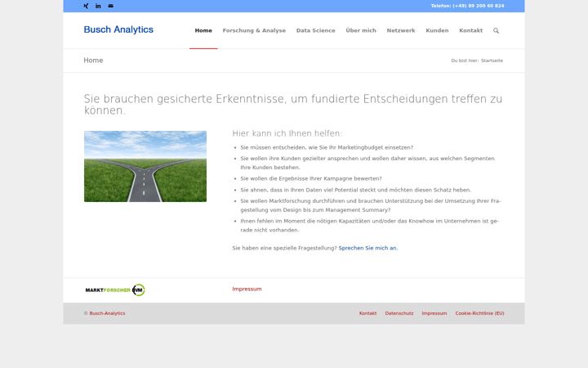Viewport: 588px width, 368px height.
Task: Open the red Impressum link above the footer
Action: (x=247, y=289)
